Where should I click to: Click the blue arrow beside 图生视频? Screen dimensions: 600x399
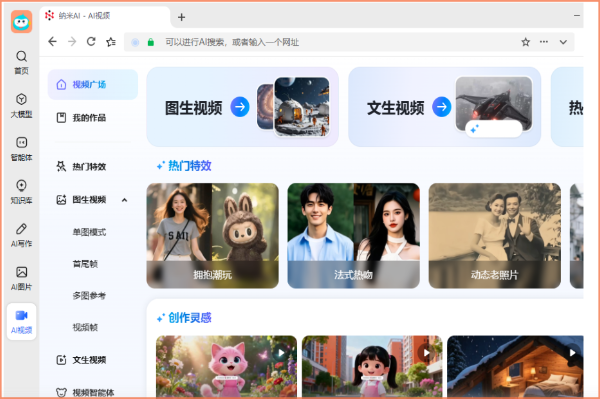tap(240, 107)
